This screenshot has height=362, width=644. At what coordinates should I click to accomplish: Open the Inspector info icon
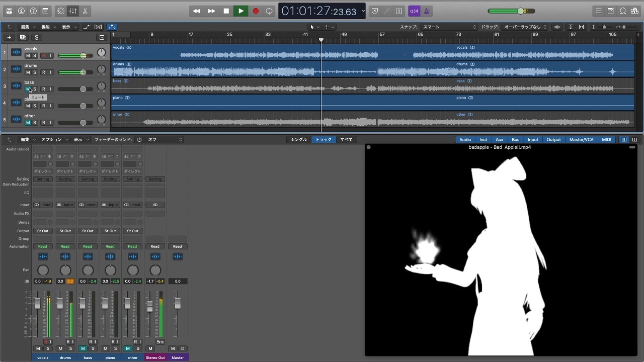(x=21, y=11)
